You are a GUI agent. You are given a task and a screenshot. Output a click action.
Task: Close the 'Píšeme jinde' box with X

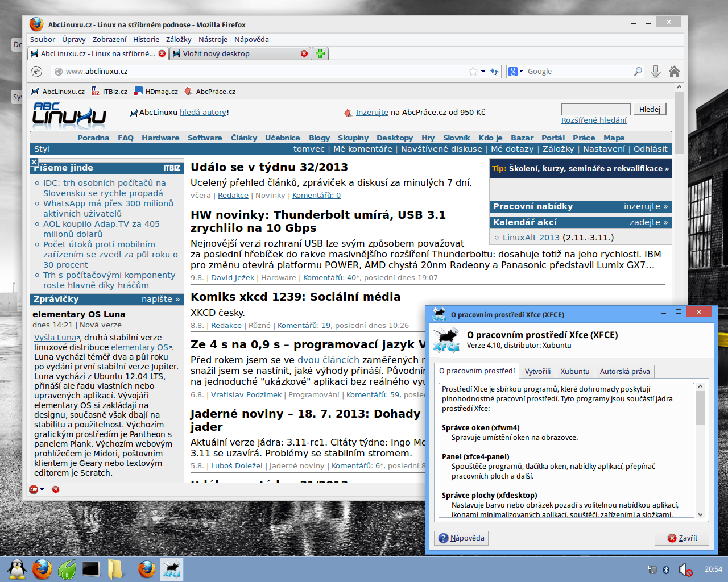[x=34, y=162]
